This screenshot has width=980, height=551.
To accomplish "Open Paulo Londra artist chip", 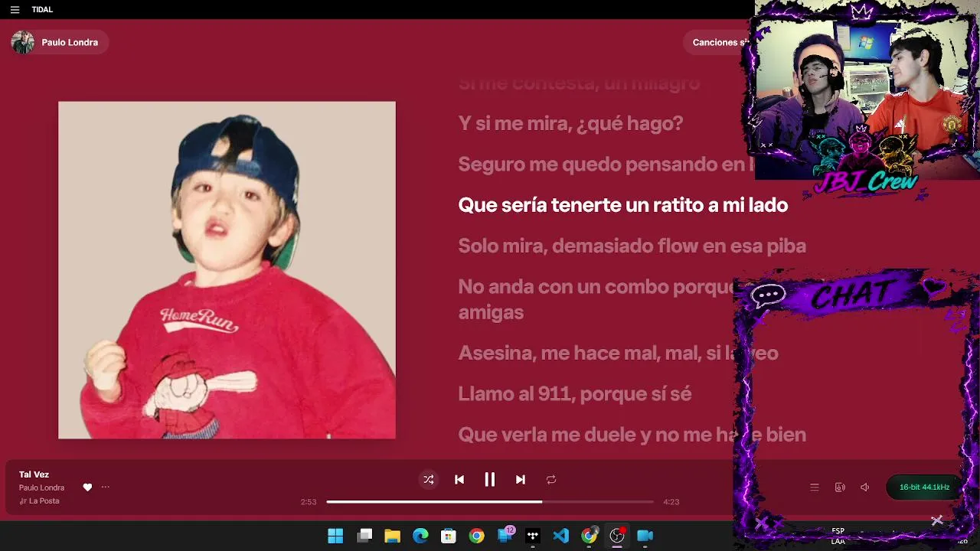I will click(60, 42).
